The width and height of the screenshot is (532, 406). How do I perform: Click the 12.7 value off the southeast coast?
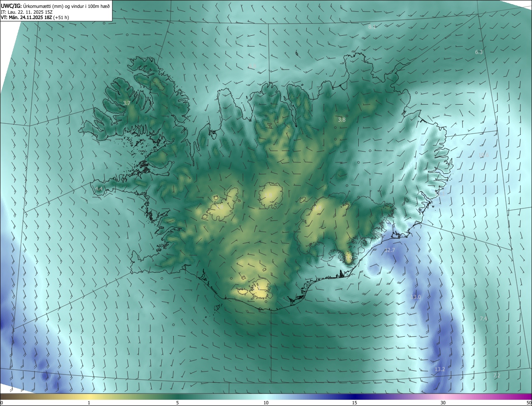[x=390, y=250]
